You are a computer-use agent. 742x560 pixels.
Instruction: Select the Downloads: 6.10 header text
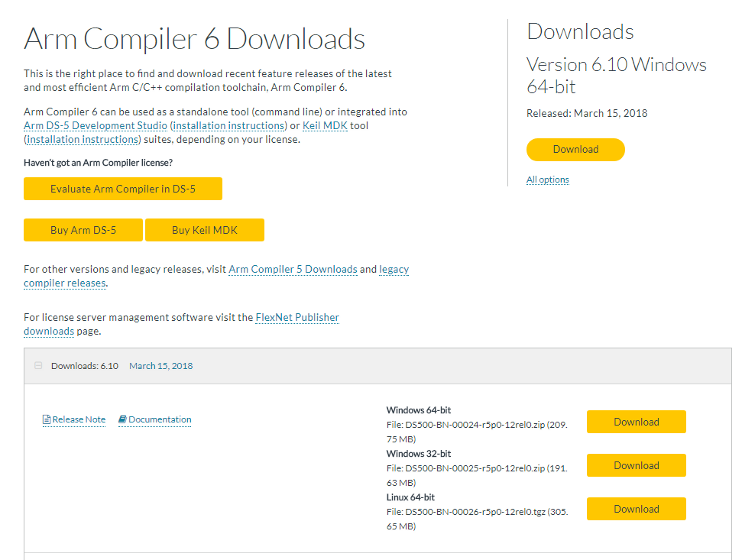[85, 366]
